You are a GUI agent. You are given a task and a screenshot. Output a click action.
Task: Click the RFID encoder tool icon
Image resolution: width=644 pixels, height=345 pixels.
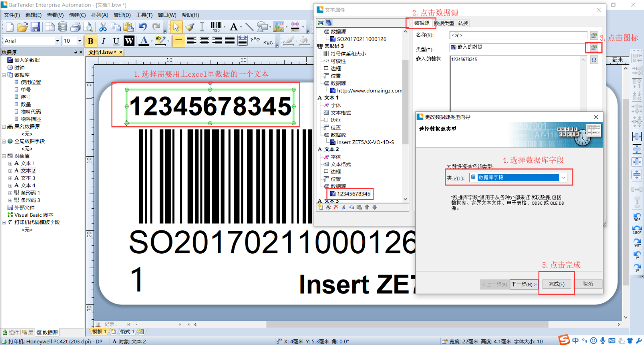click(295, 27)
